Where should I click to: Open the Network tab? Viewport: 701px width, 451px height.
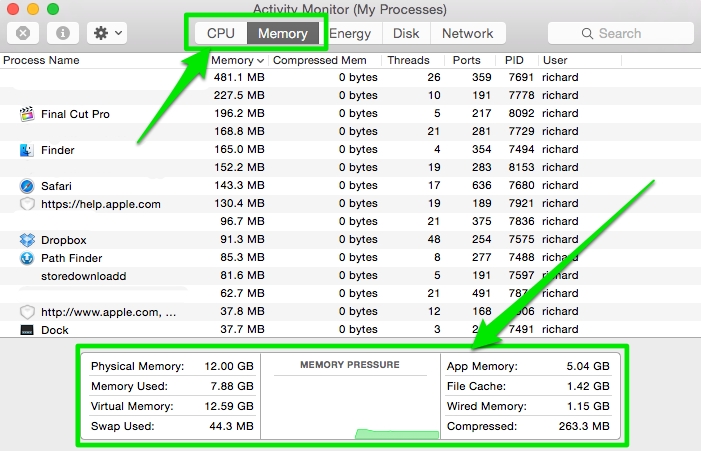pyautogui.click(x=468, y=34)
